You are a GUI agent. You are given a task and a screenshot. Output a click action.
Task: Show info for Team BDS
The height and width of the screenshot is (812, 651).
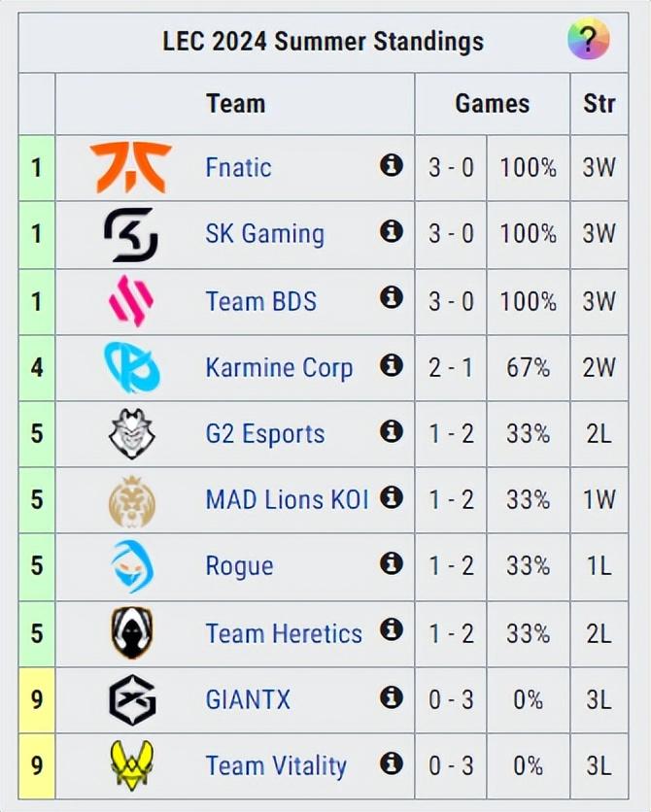tap(392, 298)
